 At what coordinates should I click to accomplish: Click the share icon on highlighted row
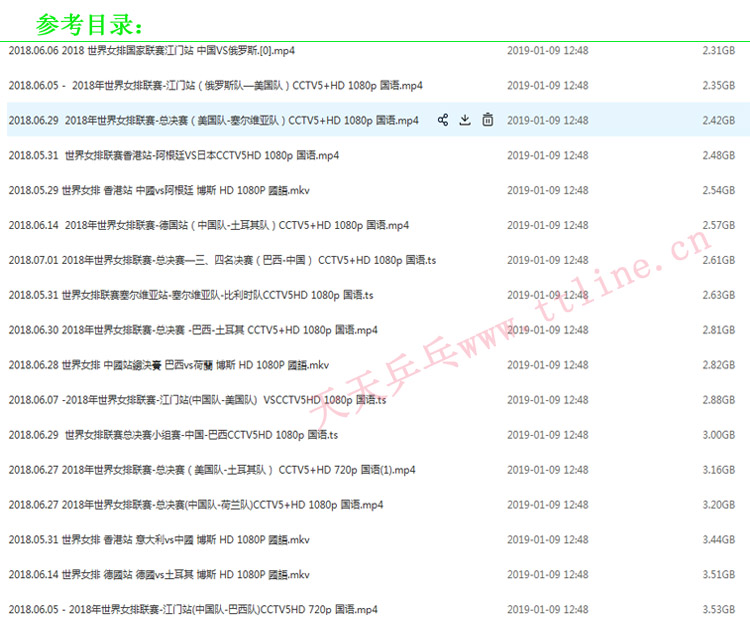(443, 120)
